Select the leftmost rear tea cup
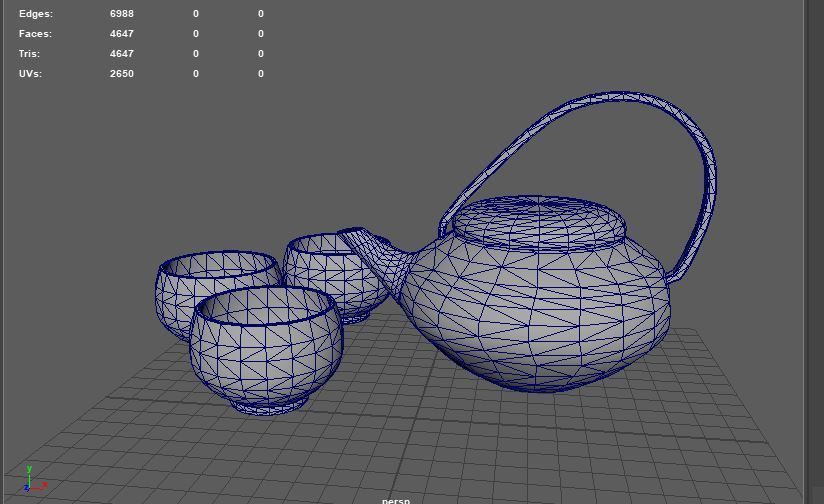This screenshot has width=824, height=504. 181,294
